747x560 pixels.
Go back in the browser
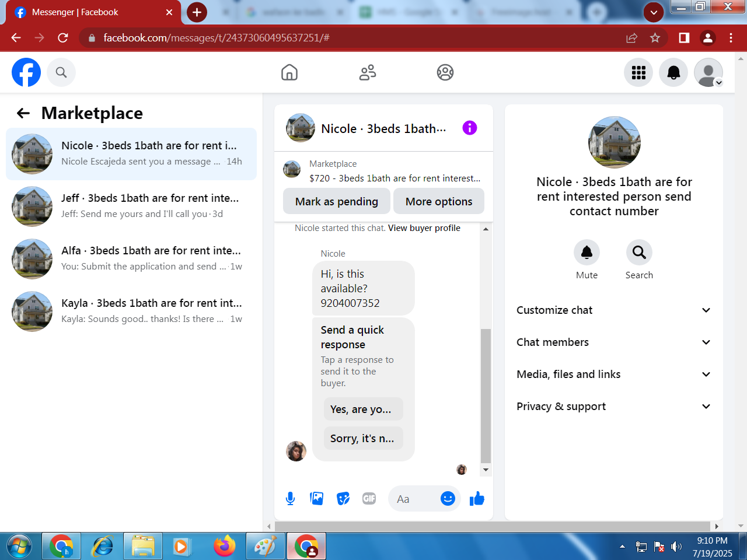click(x=16, y=38)
